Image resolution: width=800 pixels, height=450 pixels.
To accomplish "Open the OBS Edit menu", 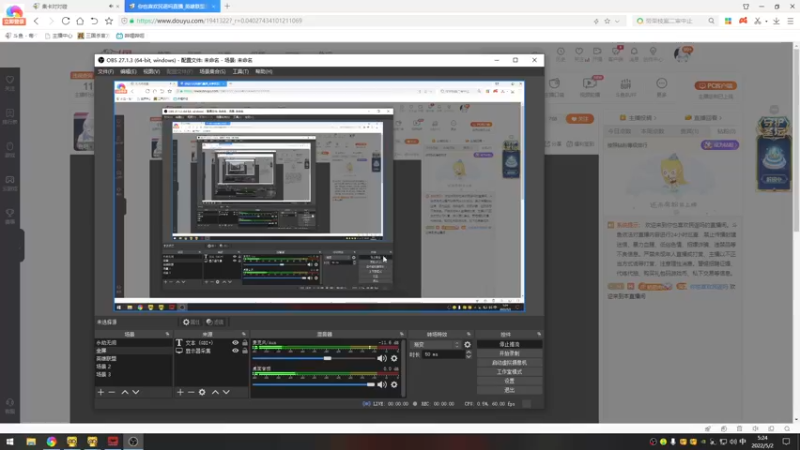I will tap(128, 71).
